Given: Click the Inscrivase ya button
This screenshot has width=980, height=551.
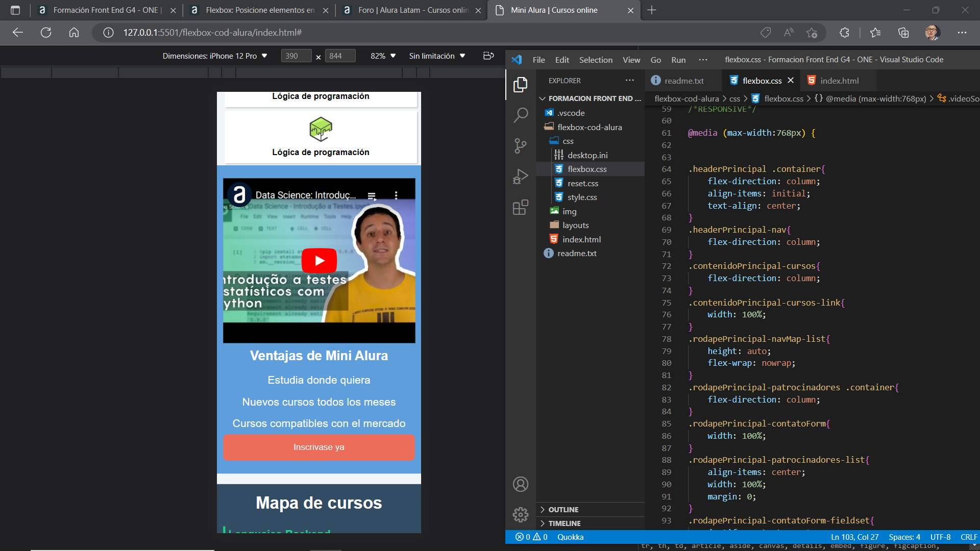Looking at the screenshot, I should [319, 447].
